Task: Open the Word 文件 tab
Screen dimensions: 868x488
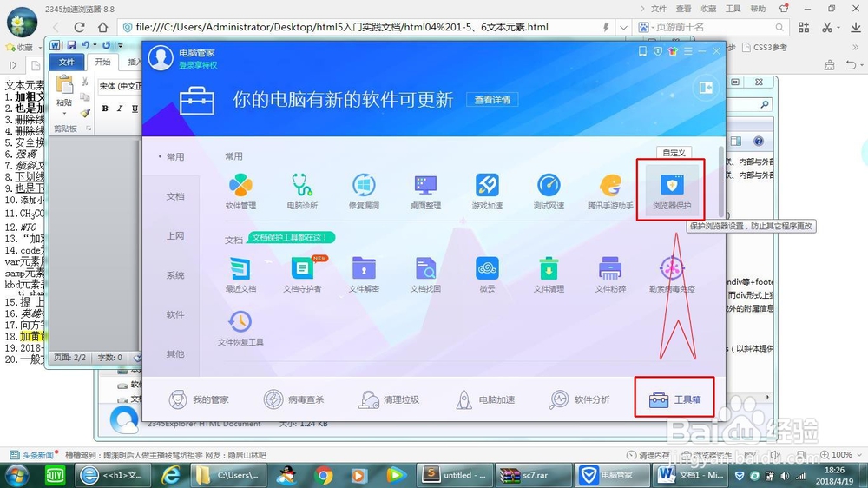Action: [67, 62]
